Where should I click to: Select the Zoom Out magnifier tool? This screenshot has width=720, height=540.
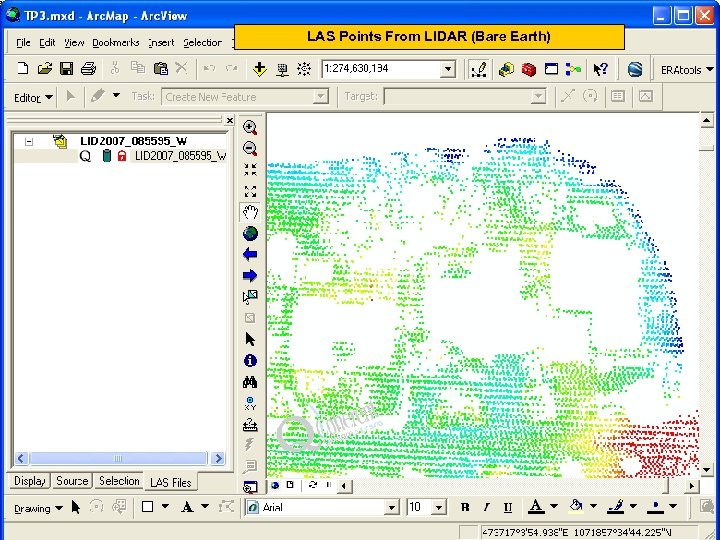pos(250,148)
